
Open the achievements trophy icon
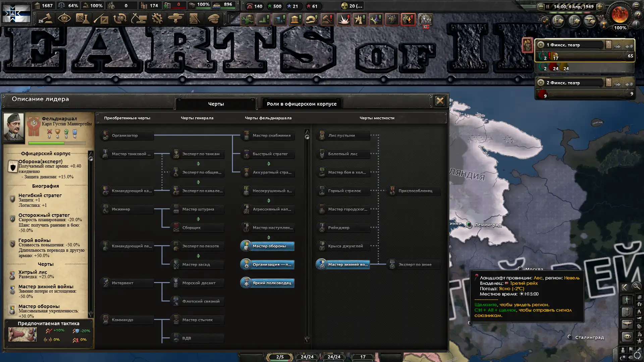click(x=604, y=24)
